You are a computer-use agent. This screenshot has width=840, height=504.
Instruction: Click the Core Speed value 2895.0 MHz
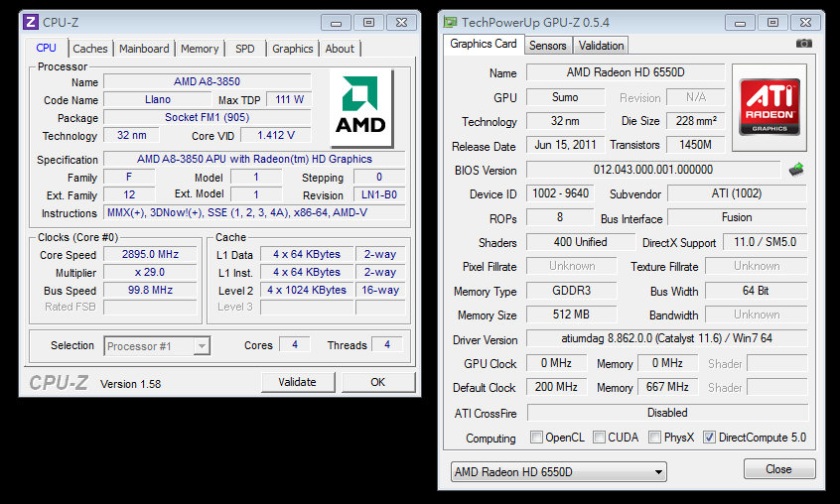[150, 254]
